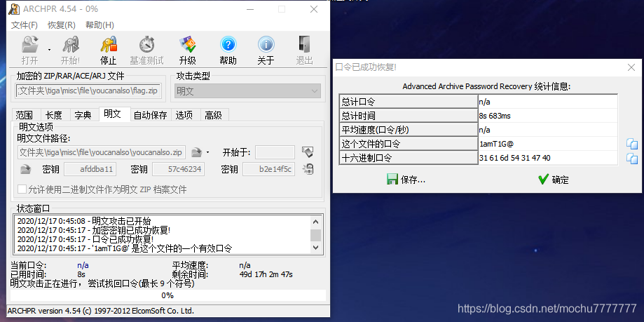
Task: Copy the 这个文件的口令 password icon
Action: point(632,144)
